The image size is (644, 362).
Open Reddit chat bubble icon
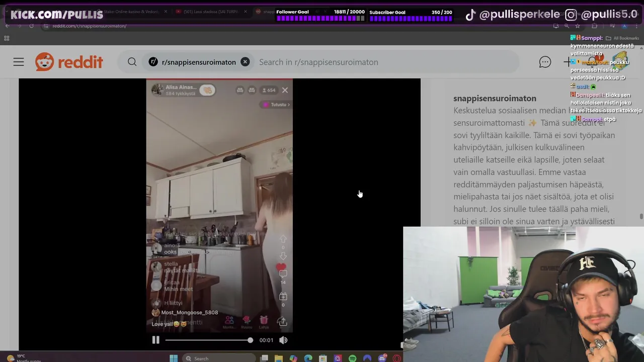pos(545,62)
